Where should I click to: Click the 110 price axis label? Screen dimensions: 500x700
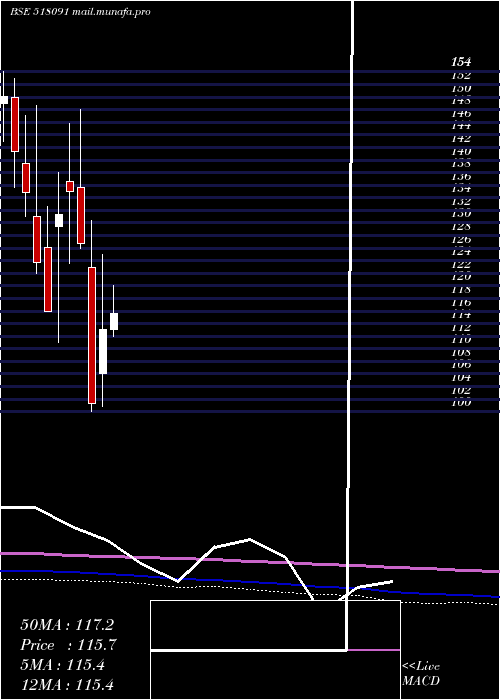[461, 340]
